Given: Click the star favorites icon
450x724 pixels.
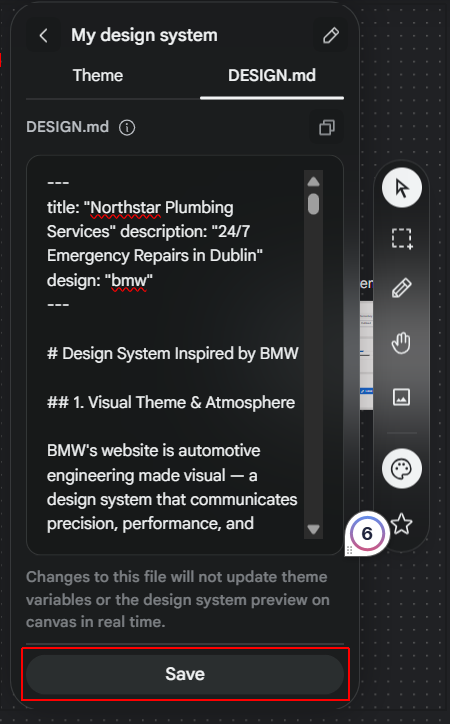Looking at the screenshot, I should tap(402, 524).
